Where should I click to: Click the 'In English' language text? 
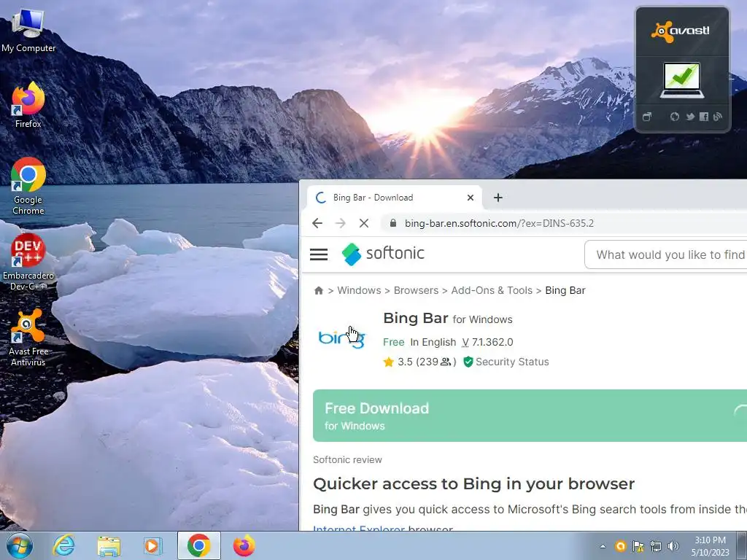point(433,342)
